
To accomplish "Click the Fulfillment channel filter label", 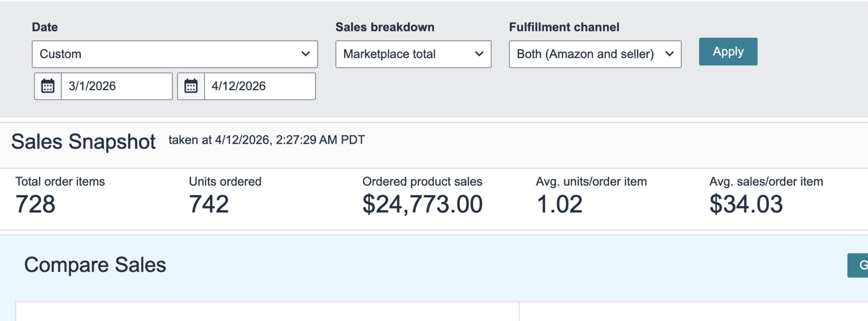I will coord(564,27).
